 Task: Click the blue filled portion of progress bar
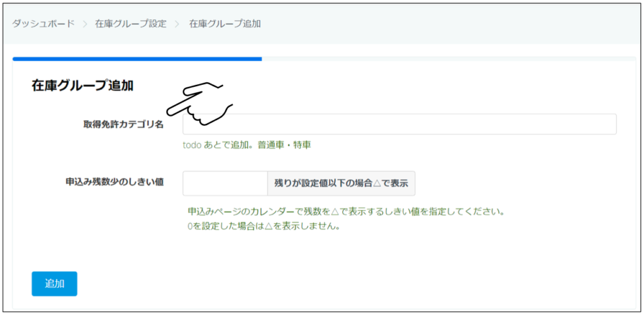pos(137,59)
